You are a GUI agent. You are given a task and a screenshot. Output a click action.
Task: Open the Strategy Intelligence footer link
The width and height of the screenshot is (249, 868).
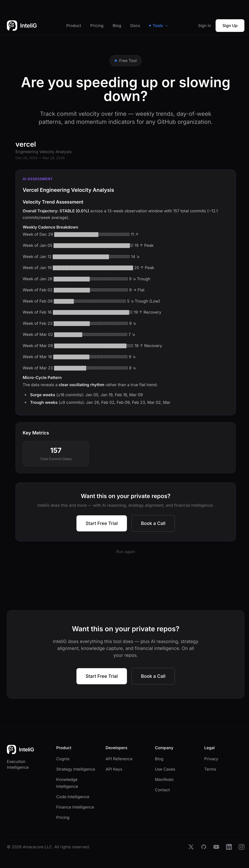tap(75, 769)
